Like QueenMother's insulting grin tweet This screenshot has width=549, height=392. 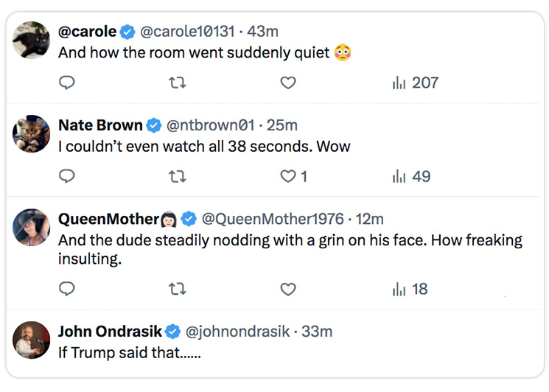coord(288,290)
